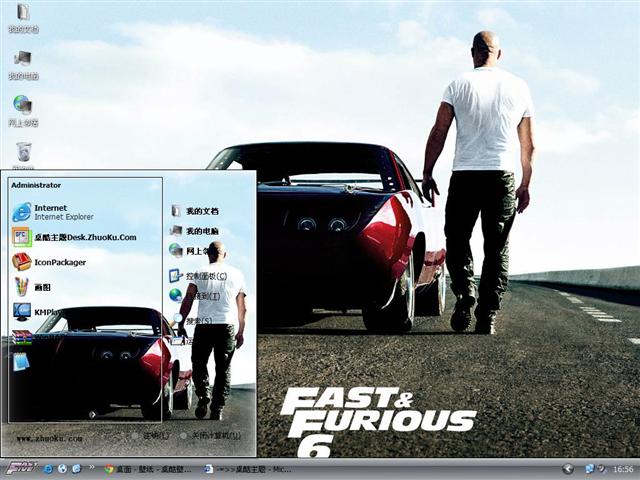This screenshot has width=640, height=480.
Task: Open the My Computer desktop icon
Action: pos(23,65)
